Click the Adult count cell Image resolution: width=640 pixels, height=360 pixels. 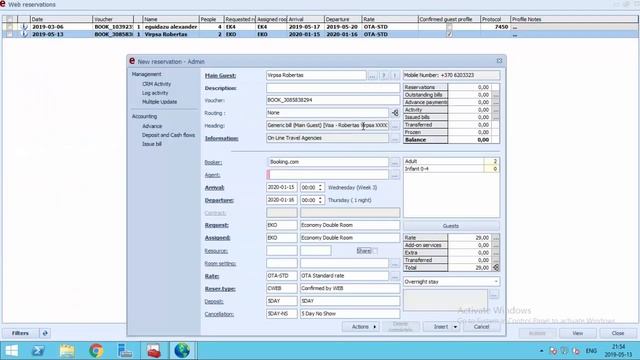pyautogui.click(x=491, y=162)
